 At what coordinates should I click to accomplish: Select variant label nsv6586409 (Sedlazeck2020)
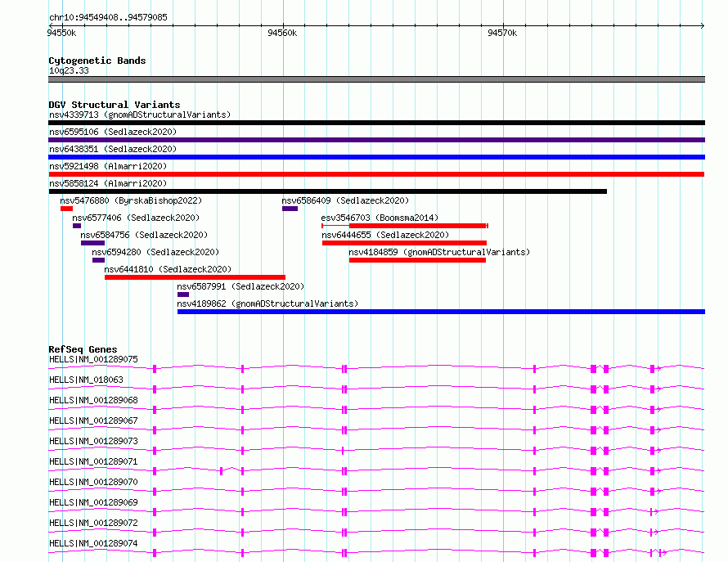(345, 200)
